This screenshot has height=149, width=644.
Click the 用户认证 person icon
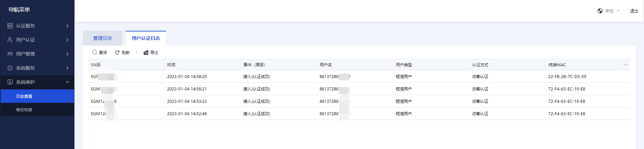(x=10, y=40)
